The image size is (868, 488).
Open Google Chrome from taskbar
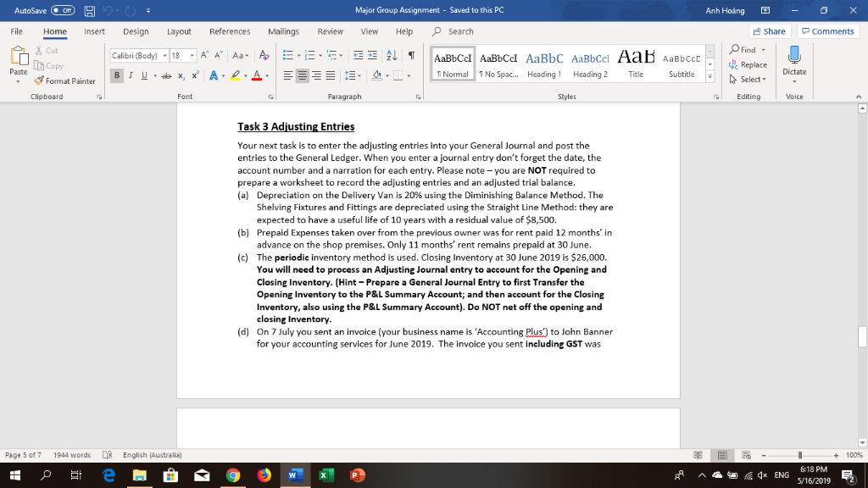(233, 475)
